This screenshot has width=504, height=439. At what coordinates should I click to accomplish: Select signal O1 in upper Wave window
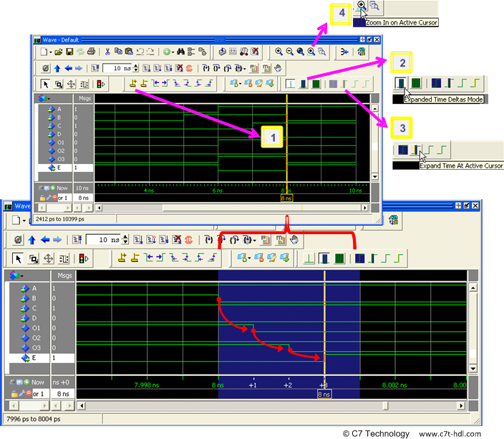(x=55, y=143)
